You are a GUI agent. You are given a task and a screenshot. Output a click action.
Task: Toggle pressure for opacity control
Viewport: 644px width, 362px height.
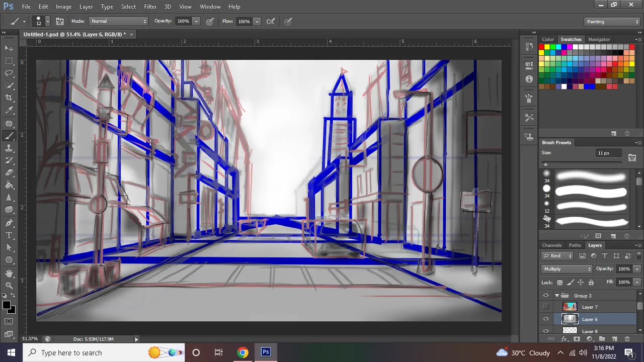pos(210,21)
